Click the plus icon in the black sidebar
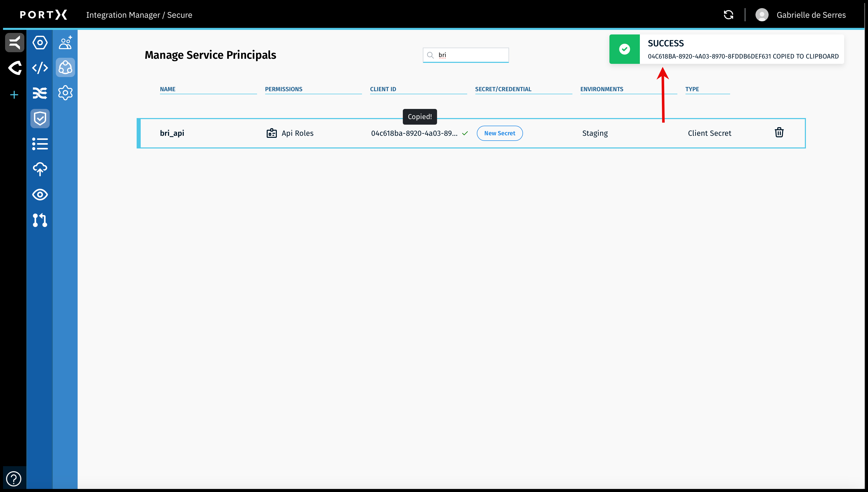 (x=14, y=94)
